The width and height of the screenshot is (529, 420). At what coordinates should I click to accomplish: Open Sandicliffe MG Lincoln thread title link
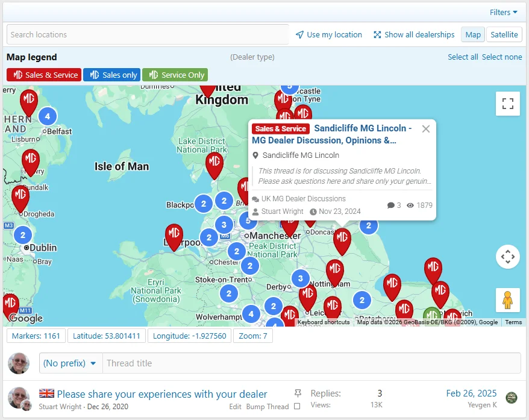click(332, 134)
